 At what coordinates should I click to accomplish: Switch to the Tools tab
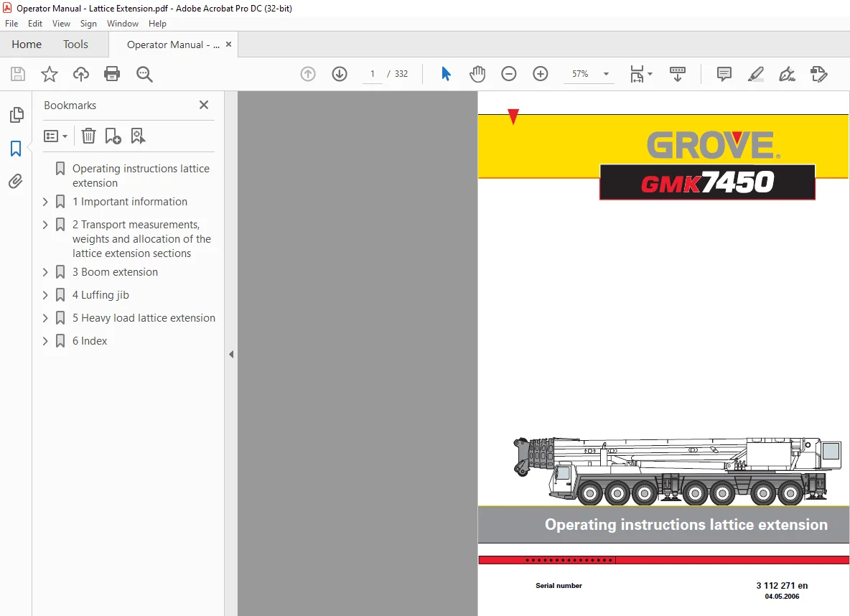point(75,45)
